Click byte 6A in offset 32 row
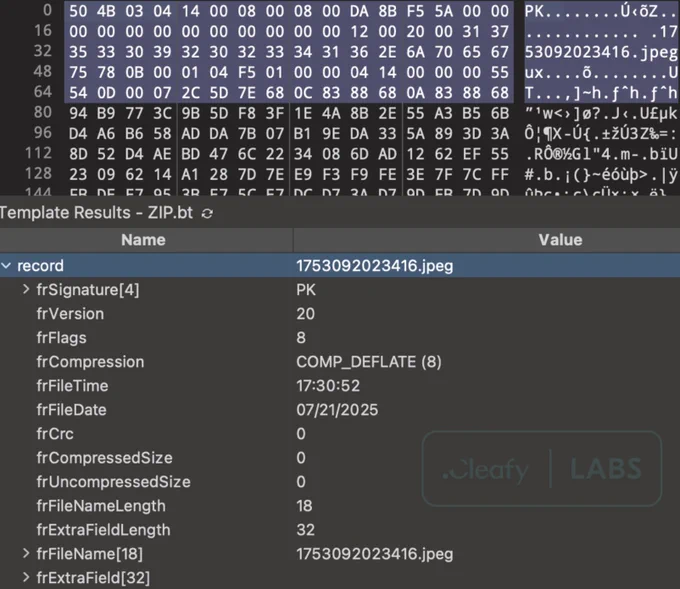Screen dimensions: 680x589 tap(415, 52)
